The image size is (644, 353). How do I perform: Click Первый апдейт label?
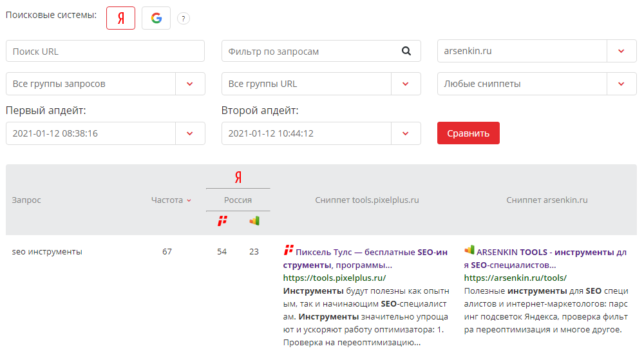(46, 111)
